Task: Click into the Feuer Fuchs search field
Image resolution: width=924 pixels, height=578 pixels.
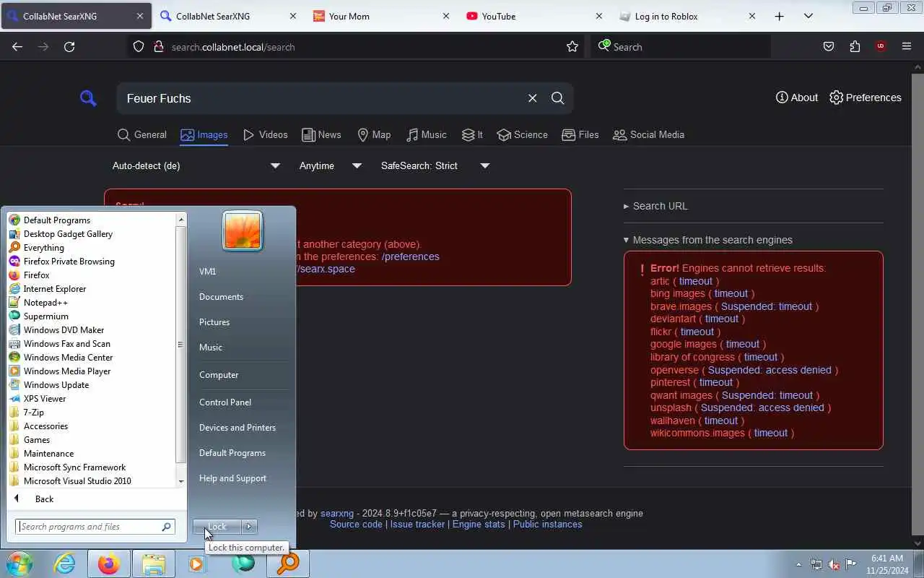Action: [x=321, y=98]
